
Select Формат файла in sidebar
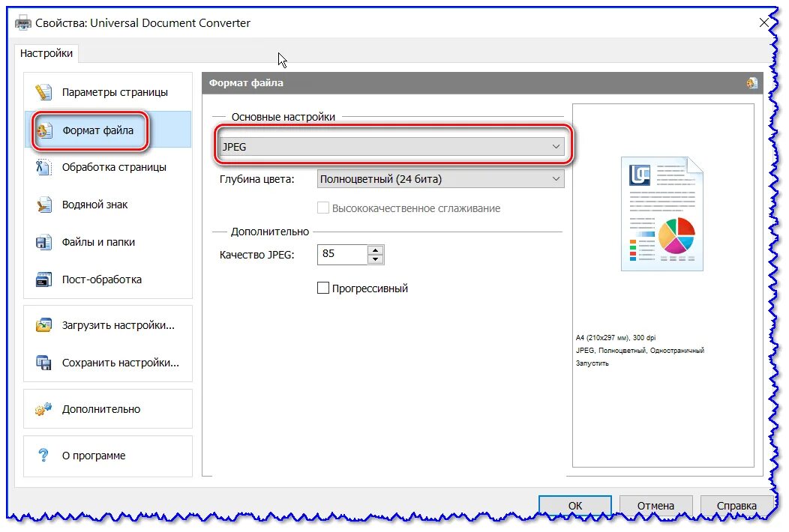[108, 130]
